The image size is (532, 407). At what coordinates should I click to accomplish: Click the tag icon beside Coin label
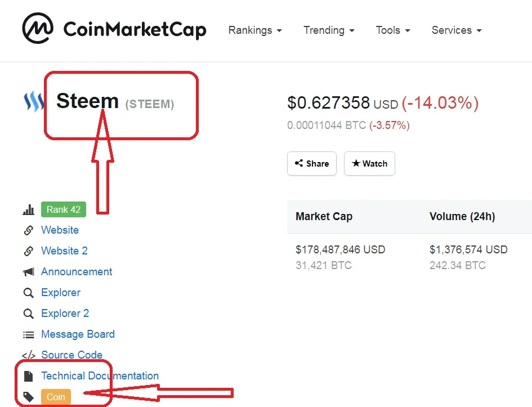click(29, 397)
